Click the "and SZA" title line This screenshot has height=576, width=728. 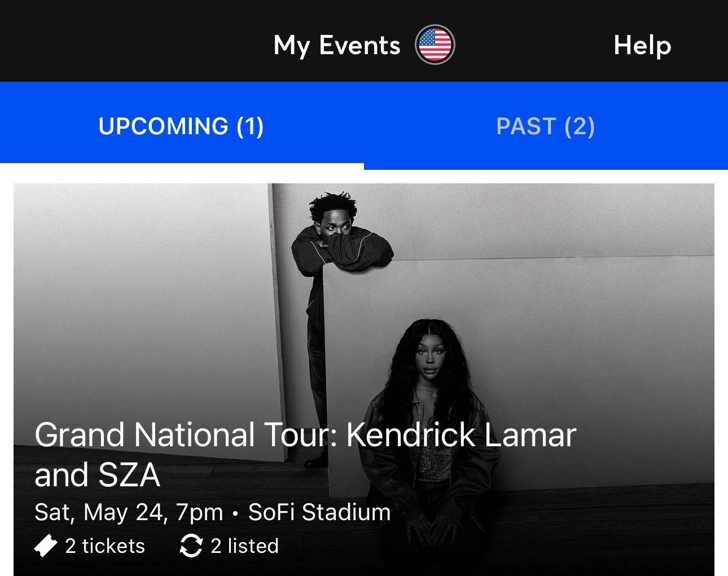97,475
